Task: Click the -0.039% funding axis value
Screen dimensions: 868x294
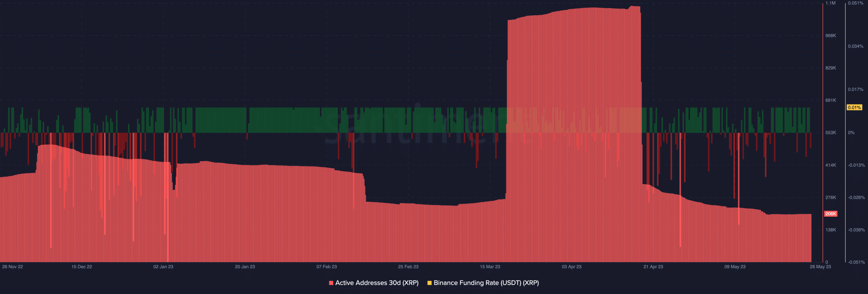Action: [x=856, y=230]
